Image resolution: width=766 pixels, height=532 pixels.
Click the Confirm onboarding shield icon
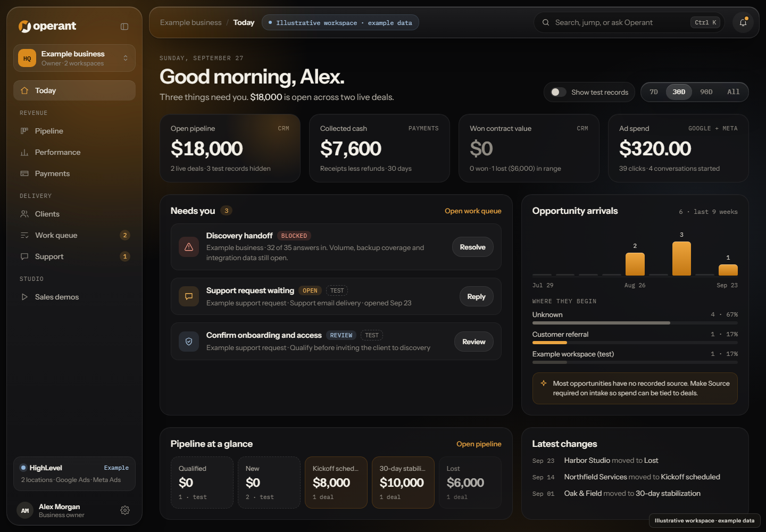(x=189, y=342)
